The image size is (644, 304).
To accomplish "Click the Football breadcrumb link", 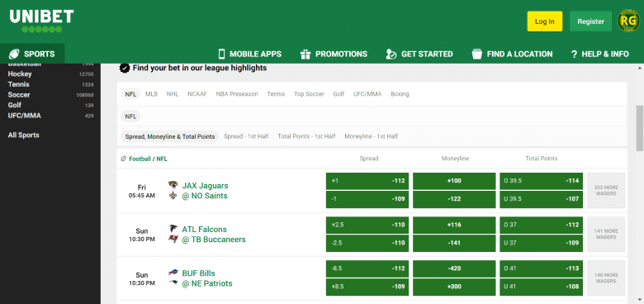I will [140, 159].
